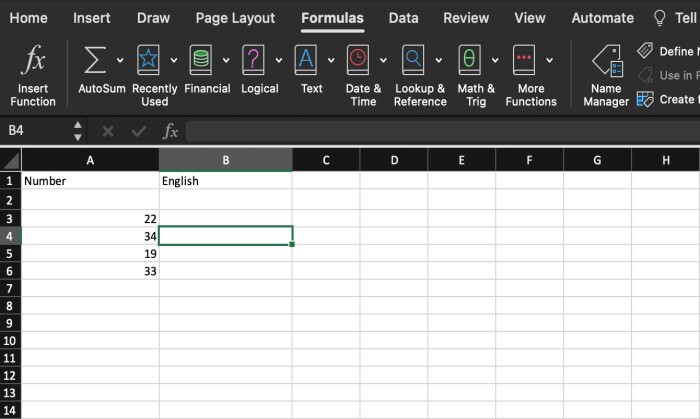Open the Name Box dropdown stepper

click(x=78, y=131)
